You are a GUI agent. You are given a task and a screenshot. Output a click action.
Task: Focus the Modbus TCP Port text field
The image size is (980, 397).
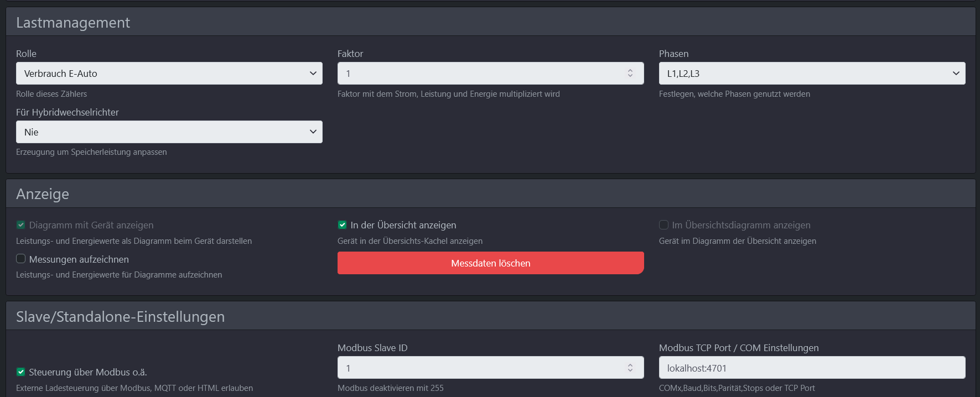tap(812, 368)
